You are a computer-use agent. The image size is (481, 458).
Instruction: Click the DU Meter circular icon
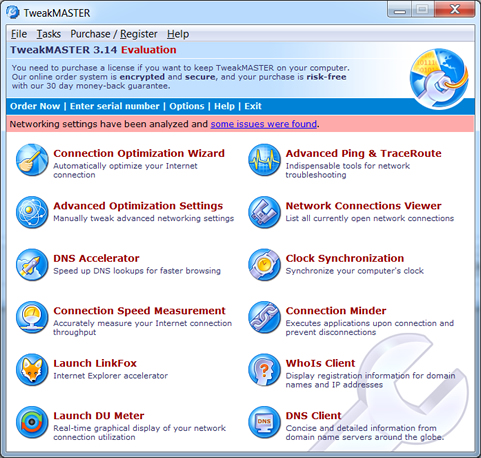[x=32, y=422]
